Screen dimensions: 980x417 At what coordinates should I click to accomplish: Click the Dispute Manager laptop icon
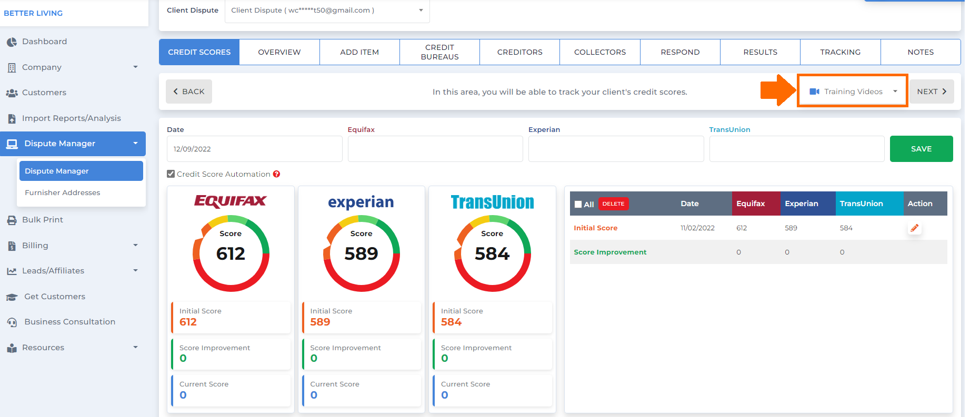12,144
